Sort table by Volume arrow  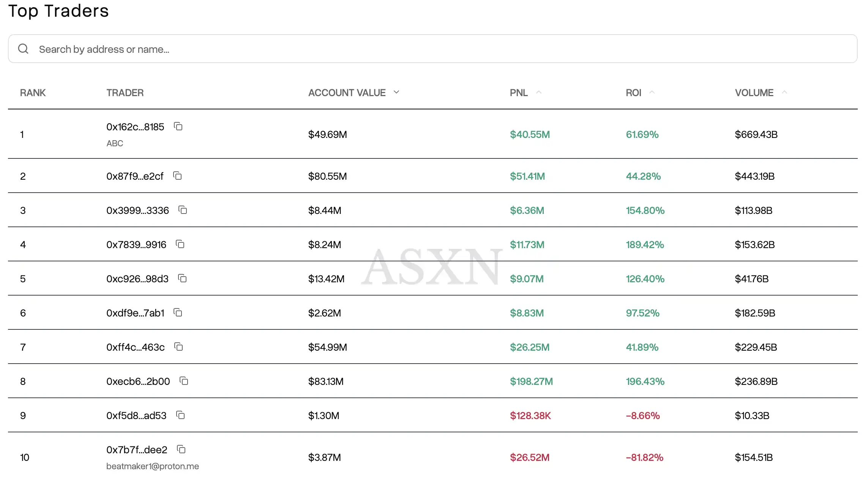784,92
